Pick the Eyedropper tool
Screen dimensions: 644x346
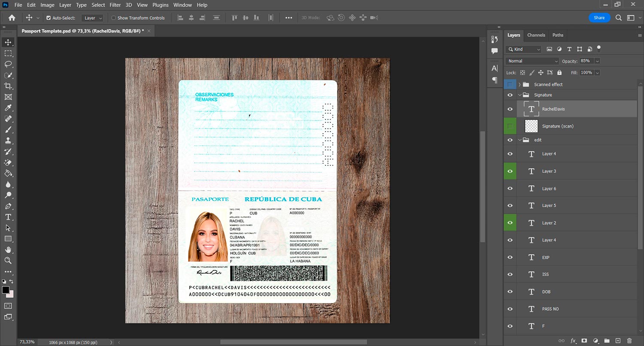8,108
